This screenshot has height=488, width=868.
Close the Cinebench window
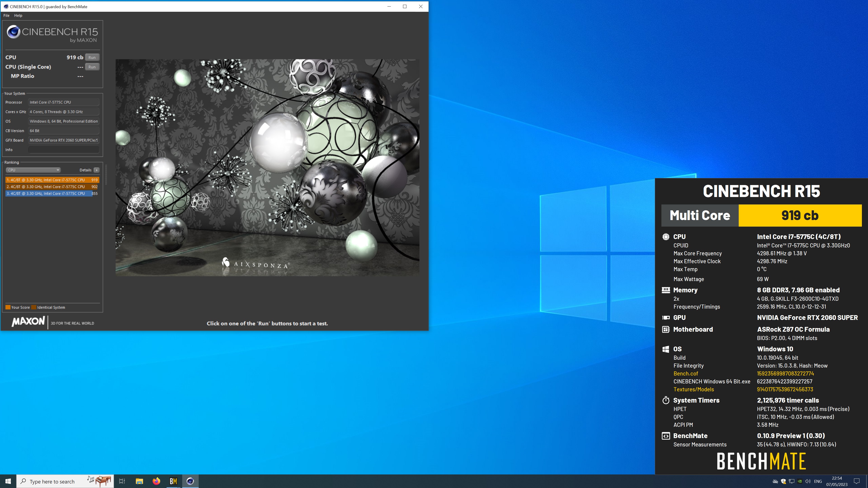[x=420, y=6]
